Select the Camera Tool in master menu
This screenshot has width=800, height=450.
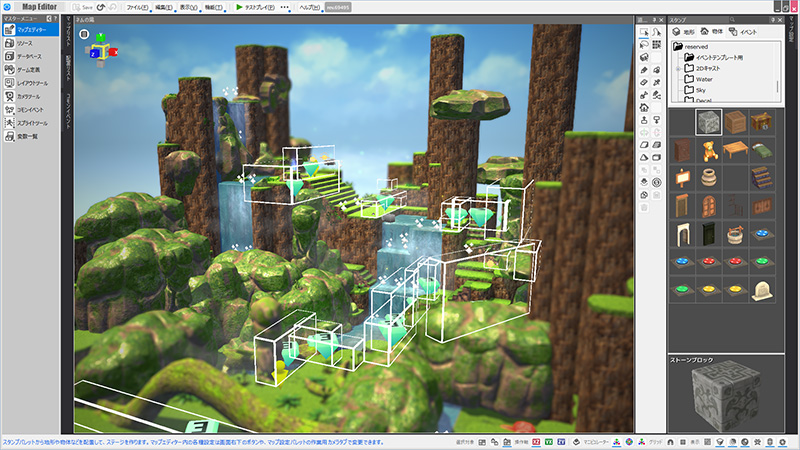click(28, 96)
